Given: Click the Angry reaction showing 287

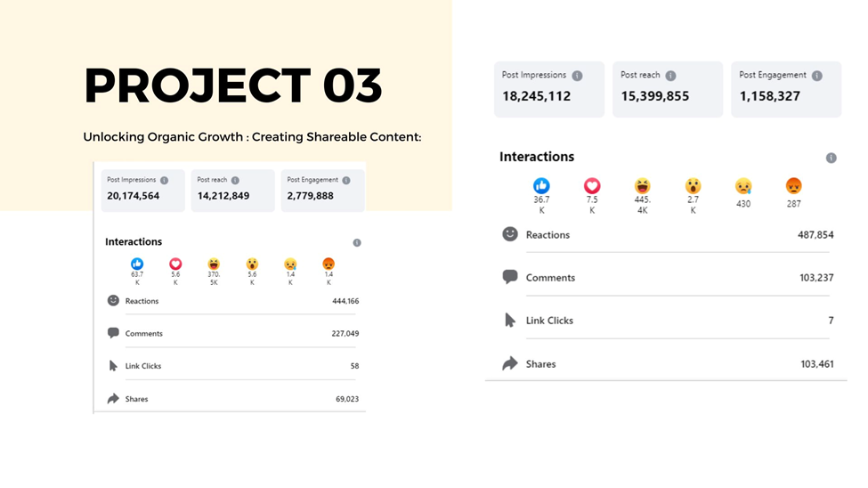Looking at the screenshot, I should [793, 185].
